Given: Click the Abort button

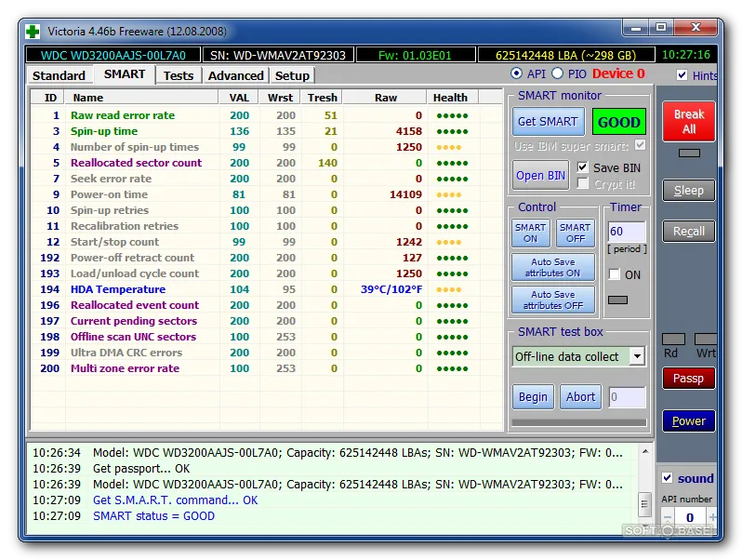Looking at the screenshot, I should pos(580,396).
